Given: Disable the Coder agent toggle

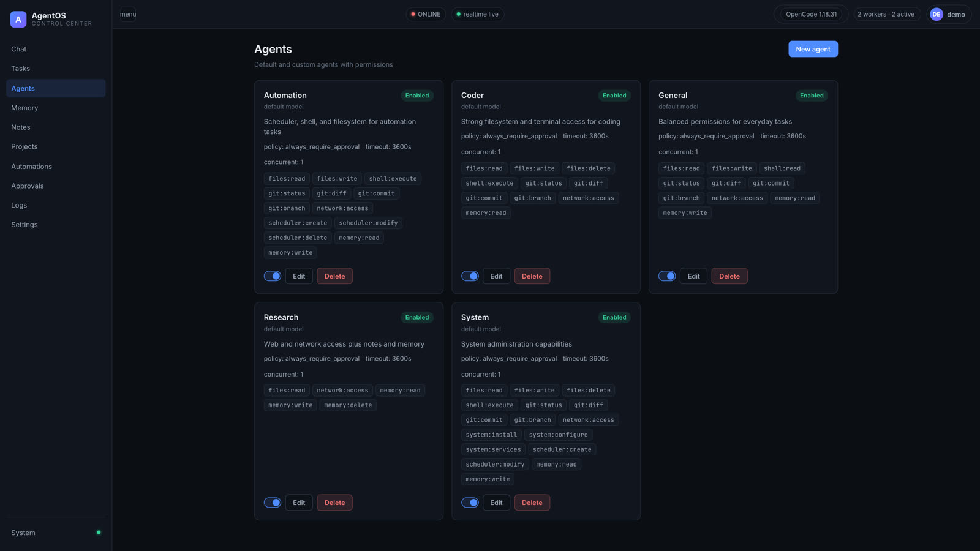Looking at the screenshot, I should 470,276.
